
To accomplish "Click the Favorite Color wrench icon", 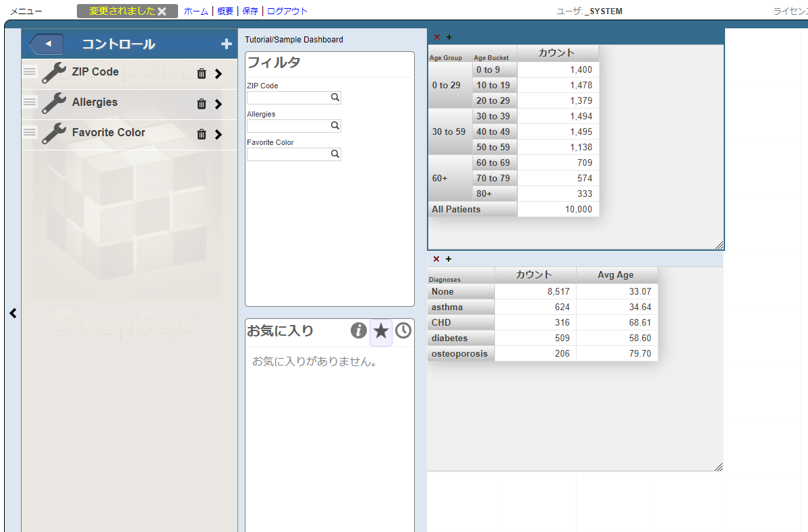I will pyautogui.click(x=53, y=134).
